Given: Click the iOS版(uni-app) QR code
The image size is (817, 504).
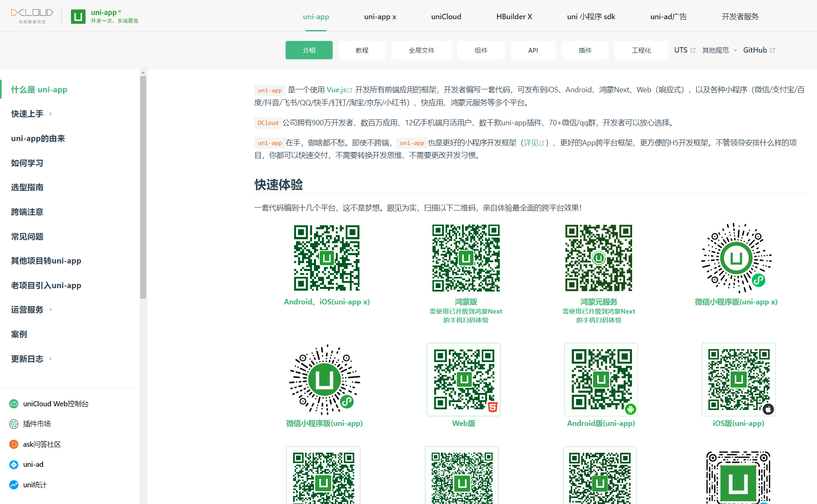Looking at the screenshot, I should 739,380.
